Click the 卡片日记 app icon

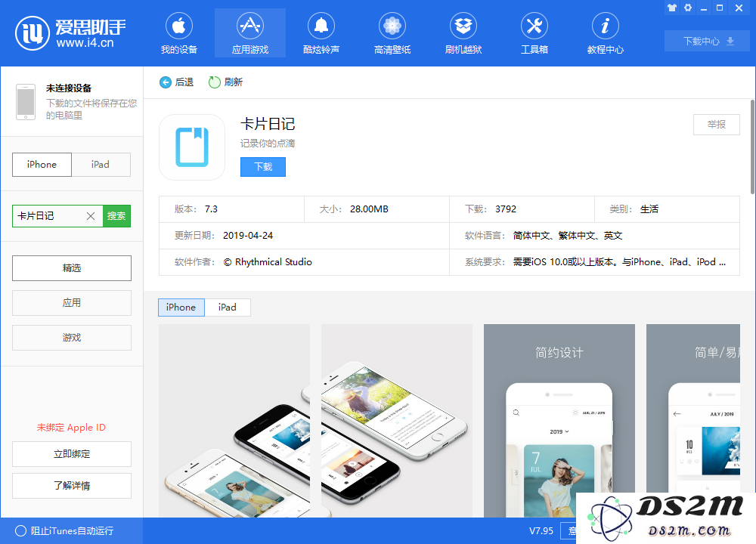pyautogui.click(x=192, y=147)
